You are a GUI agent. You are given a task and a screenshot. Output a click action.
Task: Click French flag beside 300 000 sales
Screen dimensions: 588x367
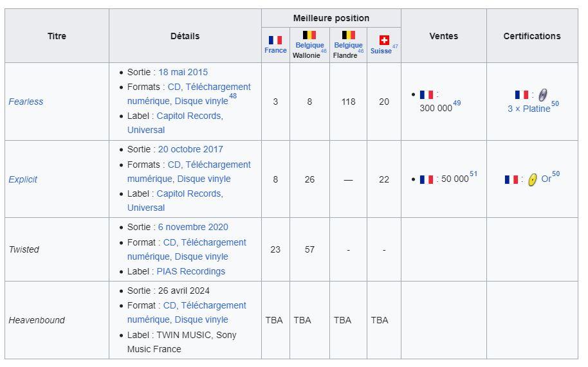point(427,94)
